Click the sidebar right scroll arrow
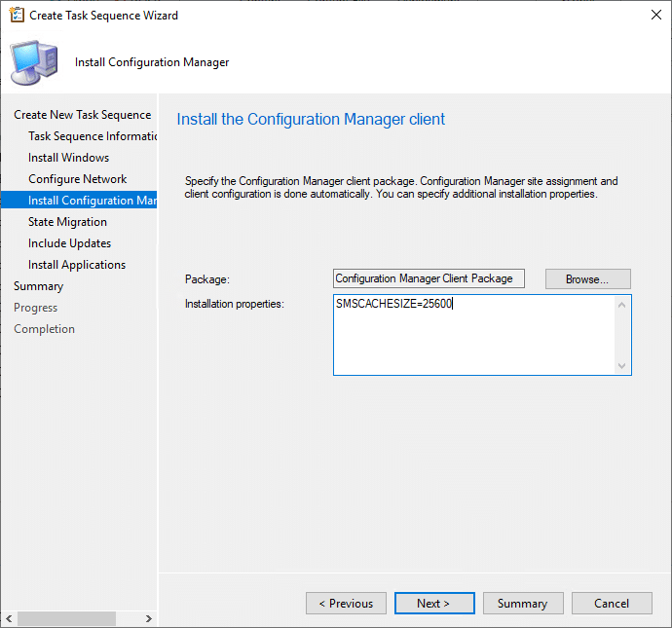The width and height of the screenshot is (672, 628). coord(149,618)
